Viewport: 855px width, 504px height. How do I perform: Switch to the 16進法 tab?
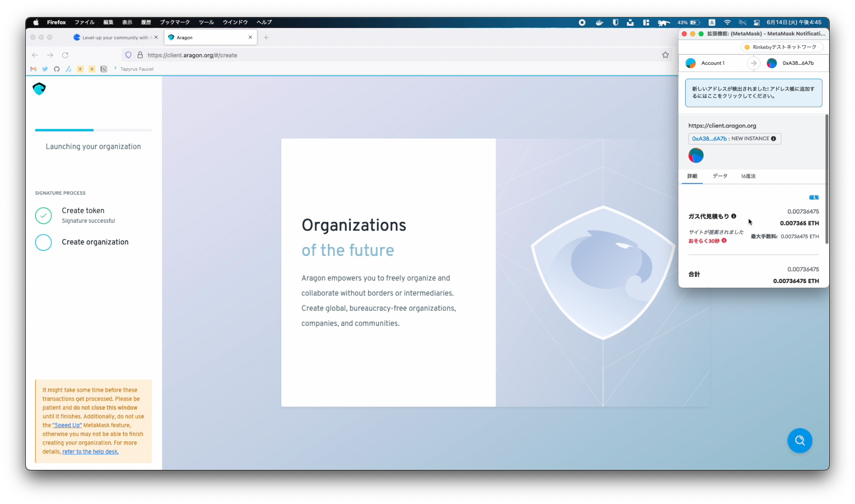(x=748, y=176)
